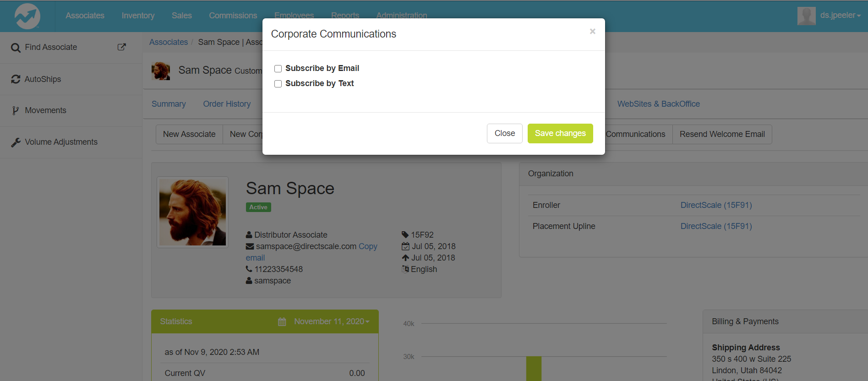Screen dimensions: 868x381
Task: Enable Subscribe by Email checkbox
Action: 278,69
